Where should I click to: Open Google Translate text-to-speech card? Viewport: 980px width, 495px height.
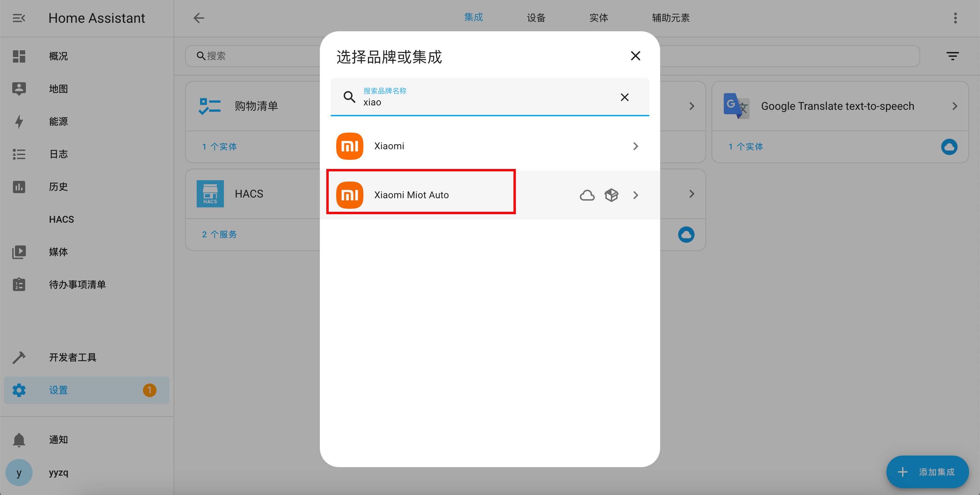(x=840, y=106)
